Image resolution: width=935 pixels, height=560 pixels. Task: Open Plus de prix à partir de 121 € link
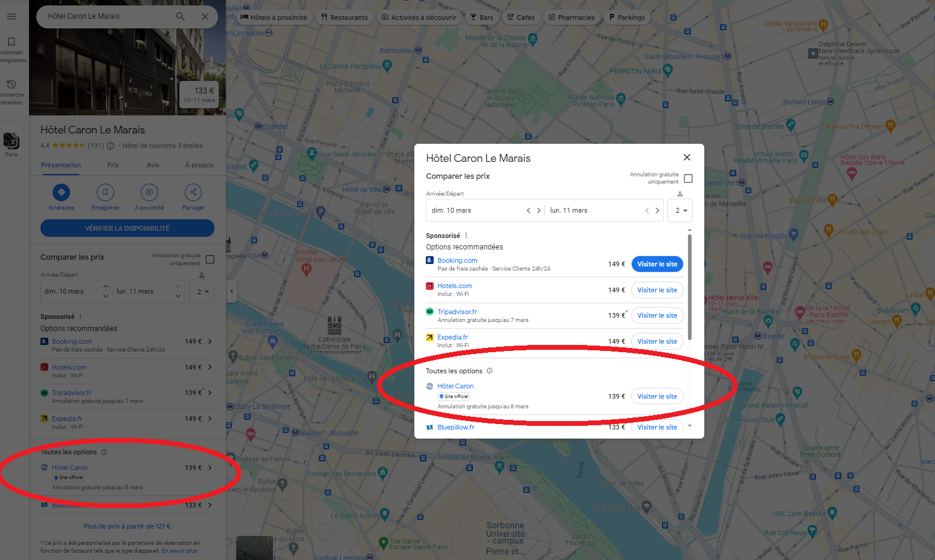point(127,526)
